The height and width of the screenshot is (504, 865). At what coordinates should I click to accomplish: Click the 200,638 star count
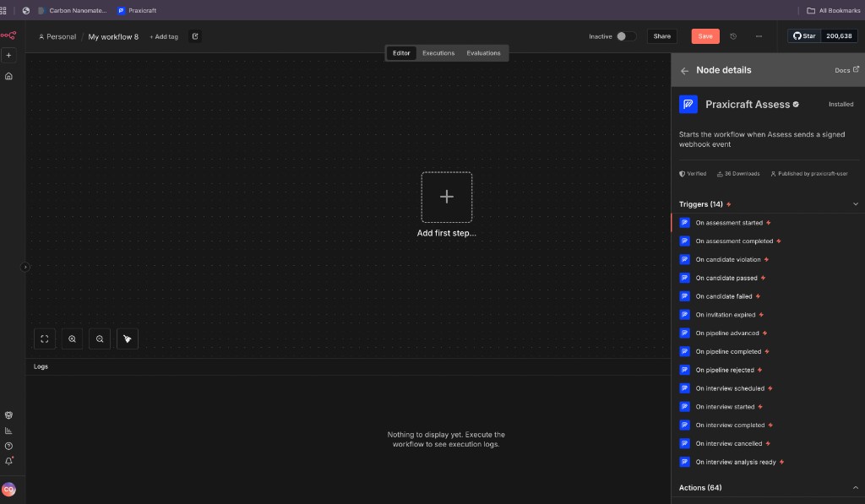839,35
